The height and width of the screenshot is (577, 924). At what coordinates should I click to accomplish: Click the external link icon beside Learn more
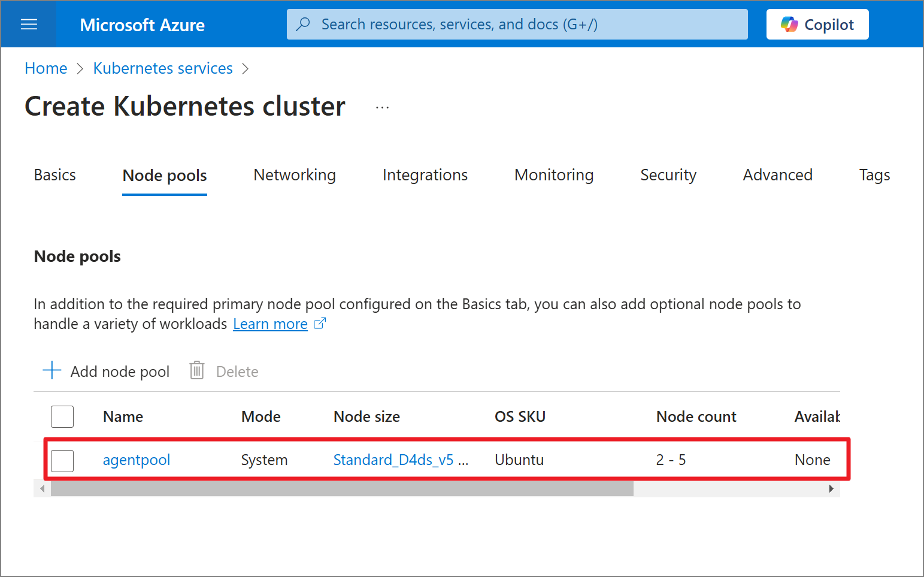[320, 324]
